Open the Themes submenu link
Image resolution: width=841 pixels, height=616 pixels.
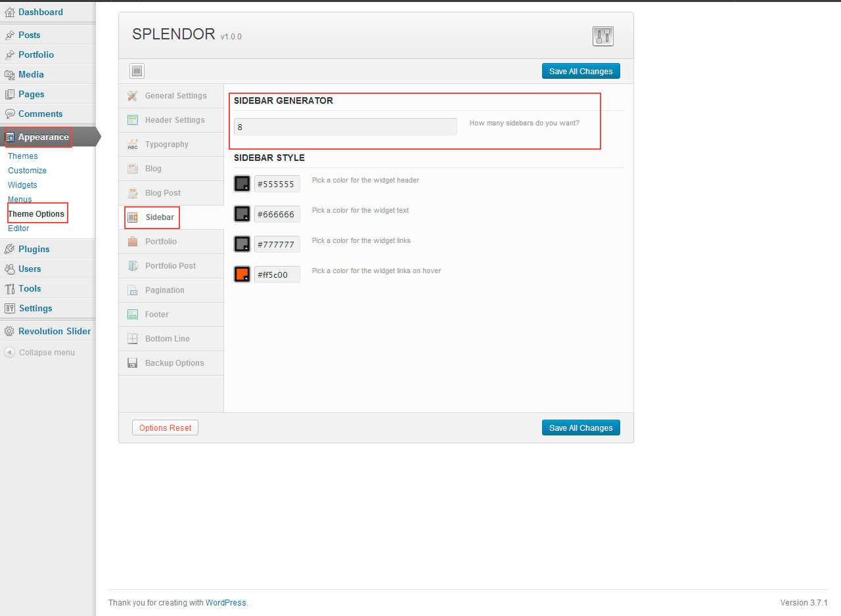click(x=23, y=156)
